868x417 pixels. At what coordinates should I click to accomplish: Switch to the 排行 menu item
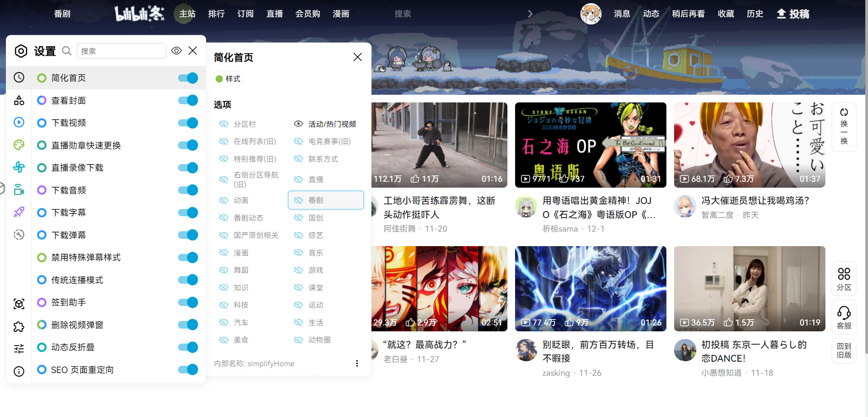[217, 14]
